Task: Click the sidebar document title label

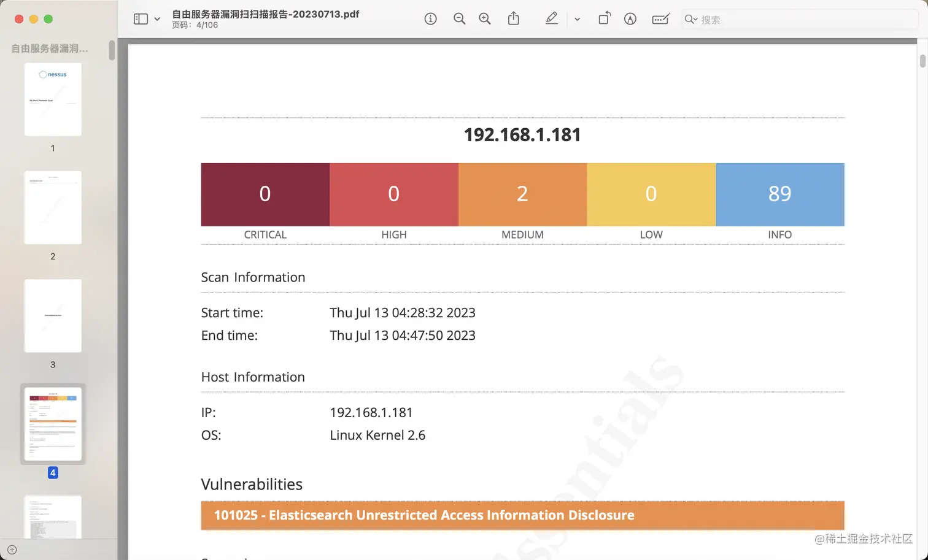Action: (50, 48)
